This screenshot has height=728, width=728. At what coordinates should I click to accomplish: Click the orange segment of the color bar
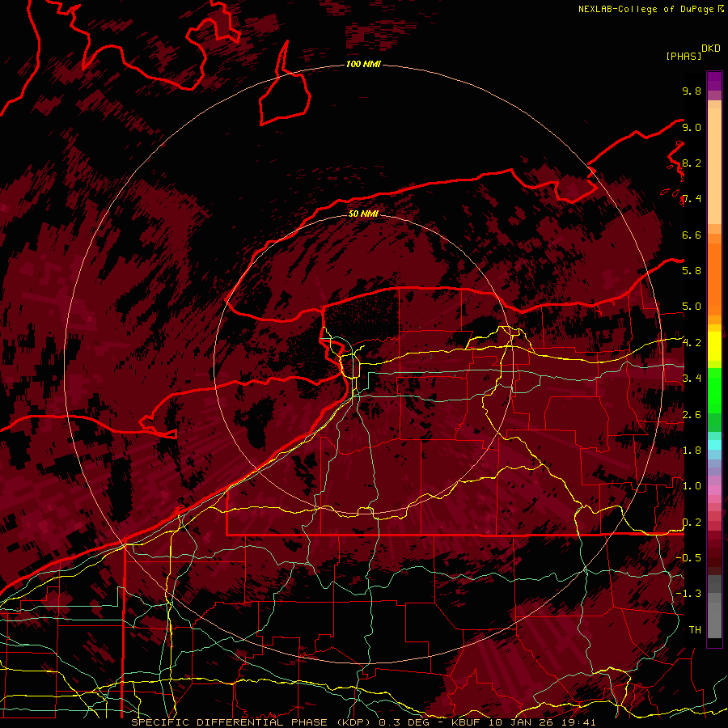714,278
